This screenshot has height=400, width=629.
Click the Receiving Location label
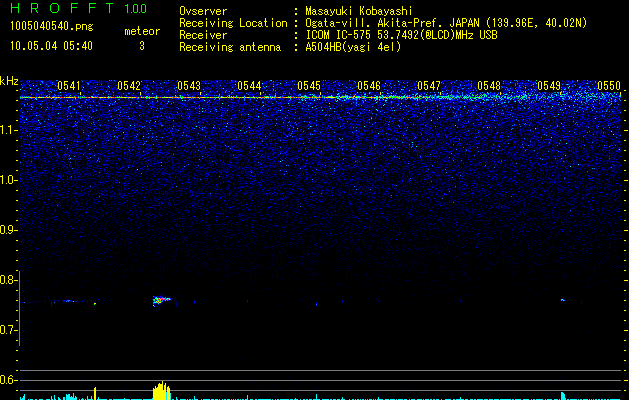tap(233, 23)
